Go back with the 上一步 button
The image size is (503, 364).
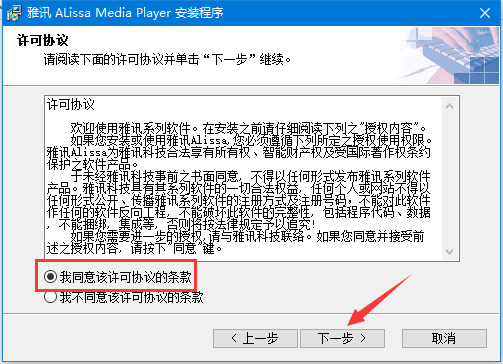click(255, 339)
